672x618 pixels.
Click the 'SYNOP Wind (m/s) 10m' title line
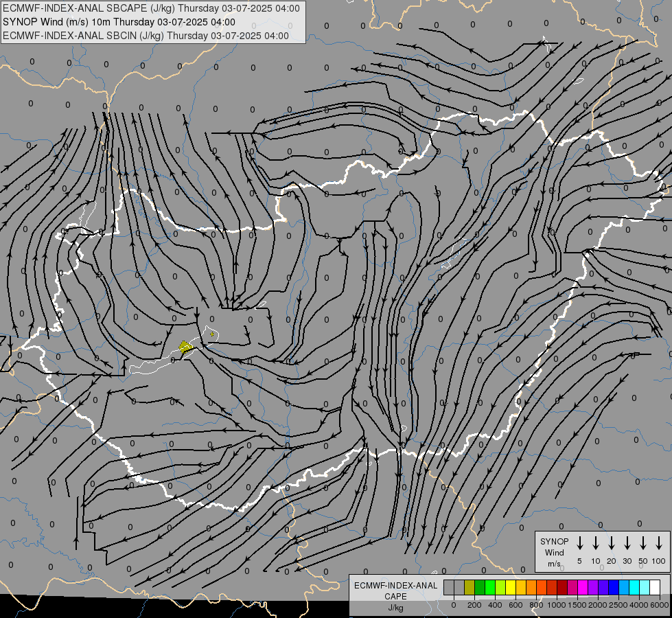(119, 22)
